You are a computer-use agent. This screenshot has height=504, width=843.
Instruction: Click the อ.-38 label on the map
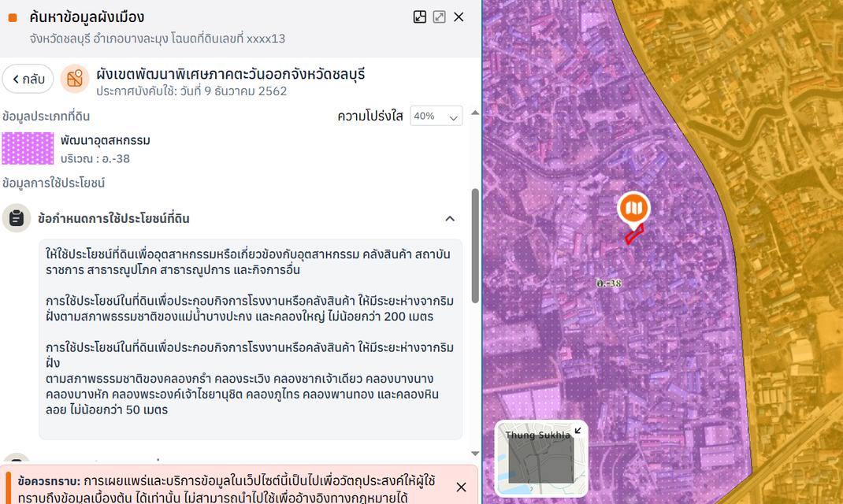point(608,283)
